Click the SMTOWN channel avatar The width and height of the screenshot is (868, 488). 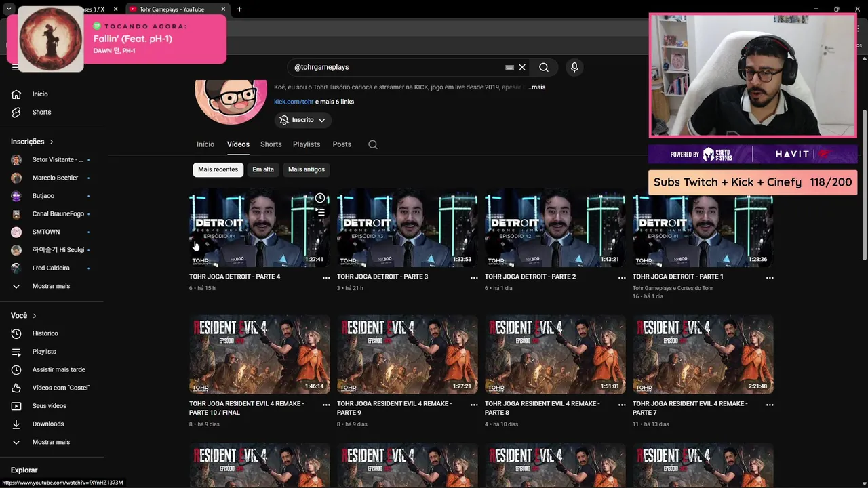[x=16, y=232]
